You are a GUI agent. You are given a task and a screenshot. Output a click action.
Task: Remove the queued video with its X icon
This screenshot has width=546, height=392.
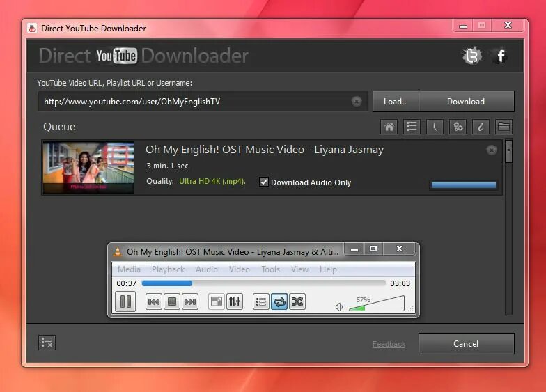492,150
